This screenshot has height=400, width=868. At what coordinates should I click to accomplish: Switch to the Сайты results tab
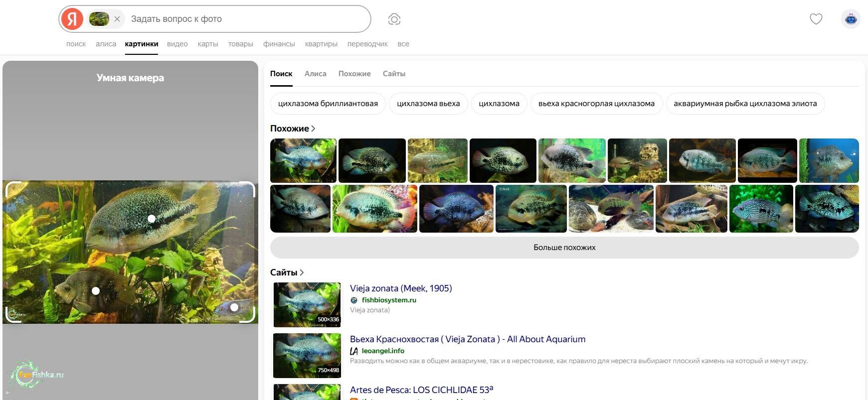pos(394,74)
